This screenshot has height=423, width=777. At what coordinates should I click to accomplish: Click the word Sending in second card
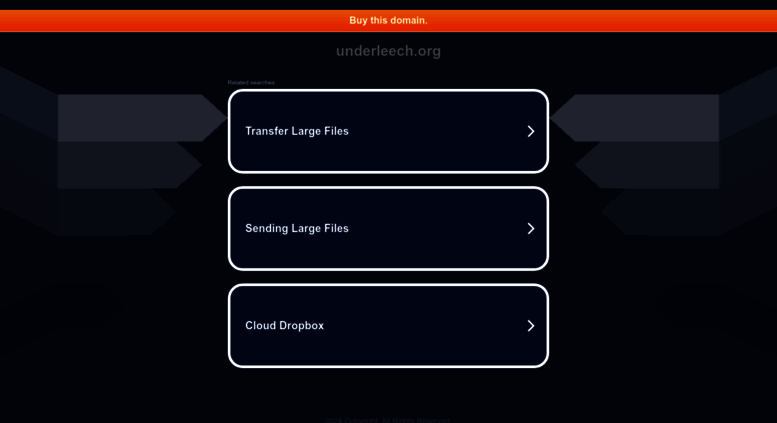[x=267, y=228]
